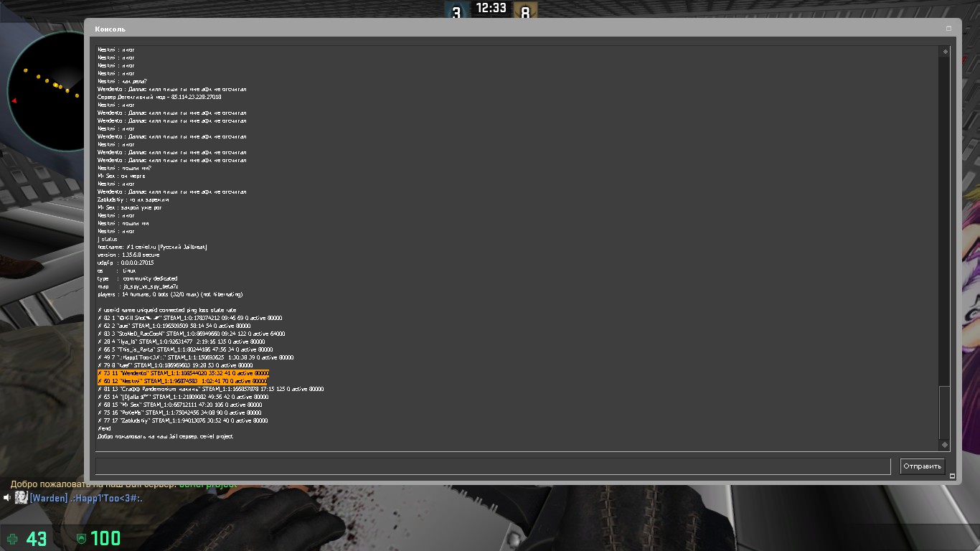This screenshot has width=980, height=551.
Task: Click the right team score badge
Action: (x=525, y=11)
